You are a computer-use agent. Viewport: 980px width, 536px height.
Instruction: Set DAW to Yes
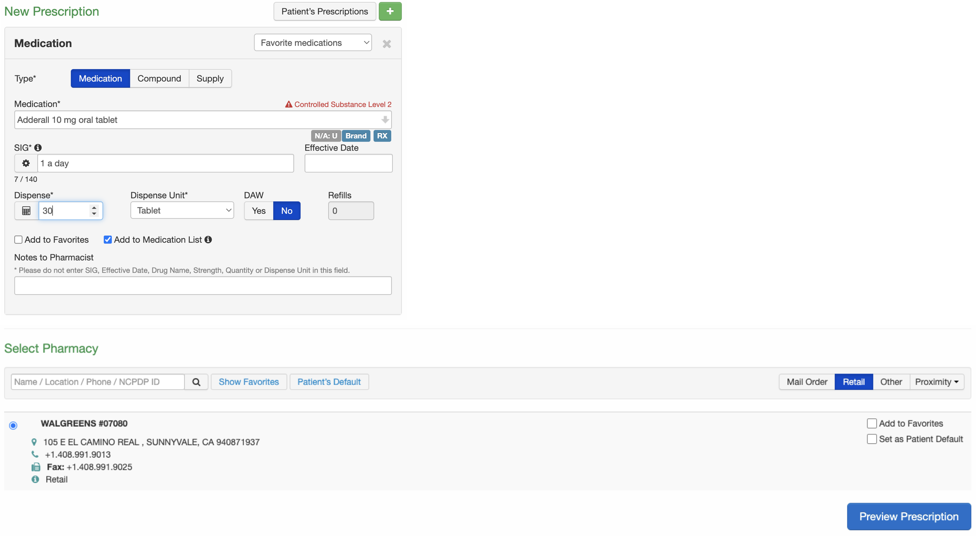(x=259, y=211)
